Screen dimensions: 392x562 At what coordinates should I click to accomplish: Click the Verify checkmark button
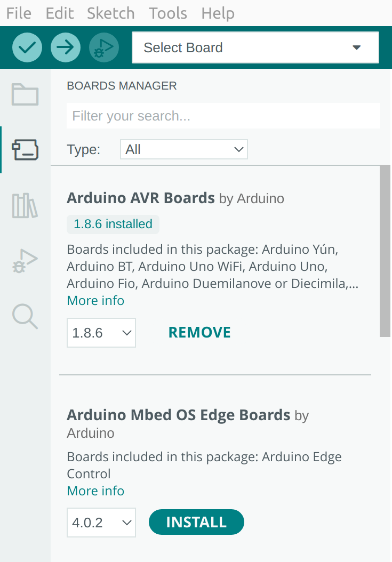pyautogui.click(x=27, y=47)
